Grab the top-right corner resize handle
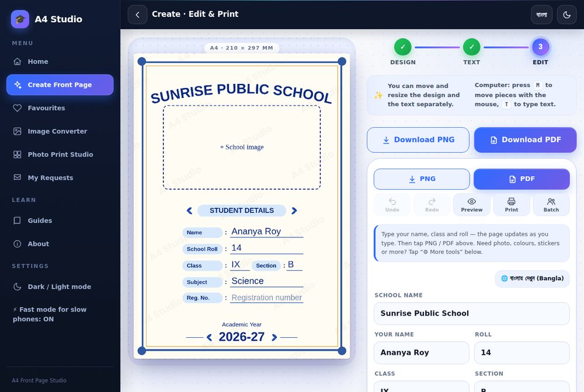 coord(342,61)
